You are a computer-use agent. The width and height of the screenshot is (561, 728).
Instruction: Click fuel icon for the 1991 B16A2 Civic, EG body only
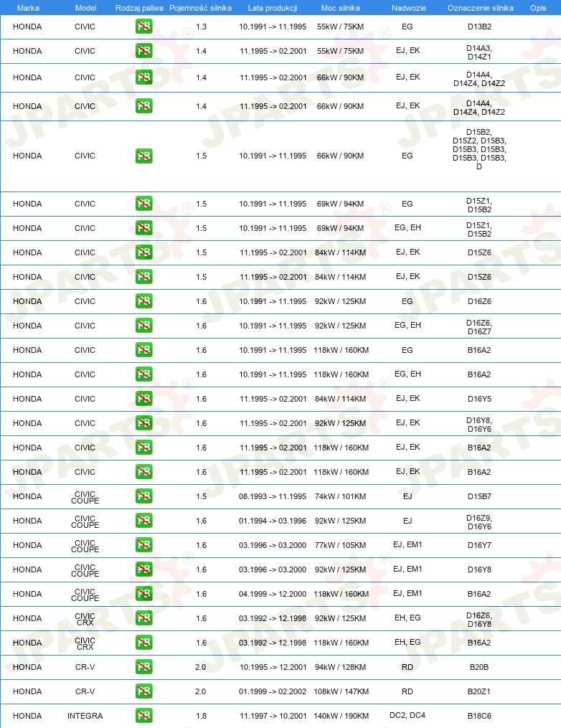(x=144, y=349)
